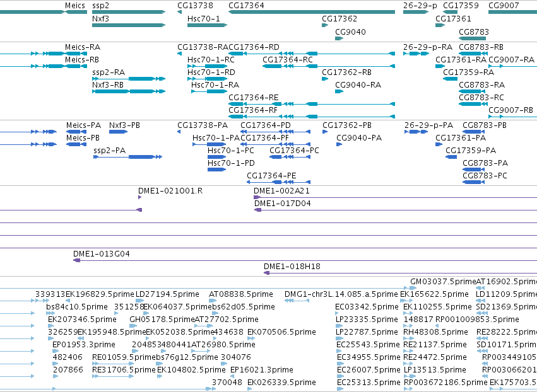Select the Hsc70-1-PC protein label
Viewport: 537px width, 392px height.
pyautogui.click(x=231, y=151)
